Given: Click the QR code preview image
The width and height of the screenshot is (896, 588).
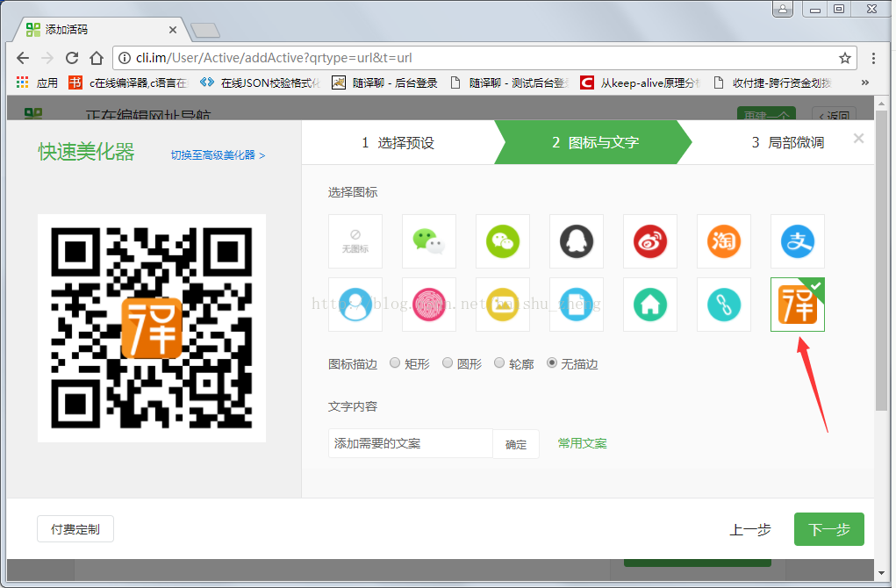Looking at the screenshot, I should click(x=152, y=328).
